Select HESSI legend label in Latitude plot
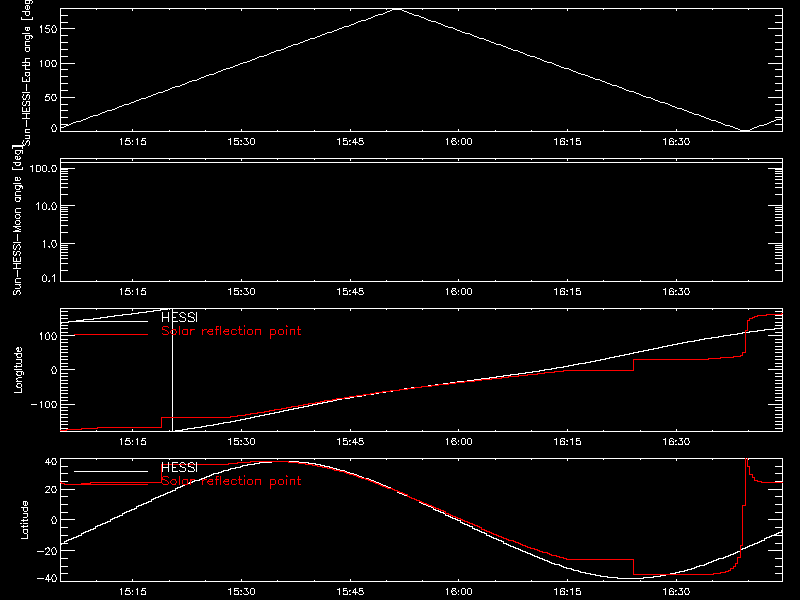800x600 pixels. click(179, 468)
